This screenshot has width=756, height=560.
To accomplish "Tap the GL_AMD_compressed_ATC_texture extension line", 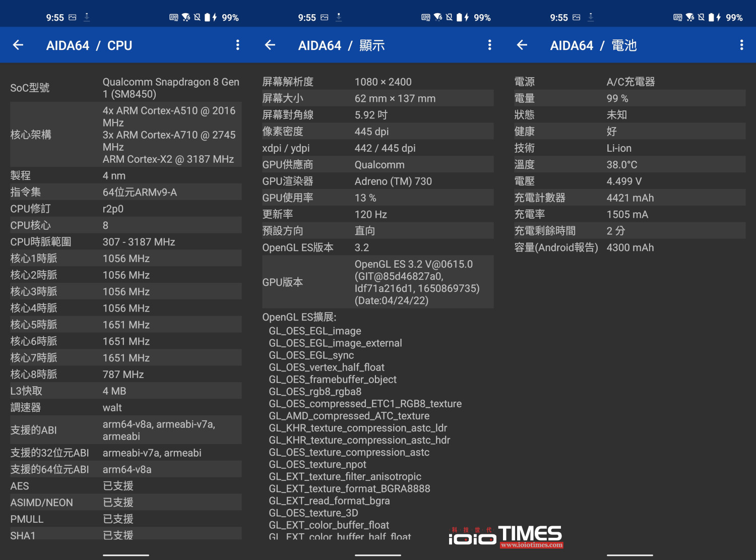I will [349, 416].
